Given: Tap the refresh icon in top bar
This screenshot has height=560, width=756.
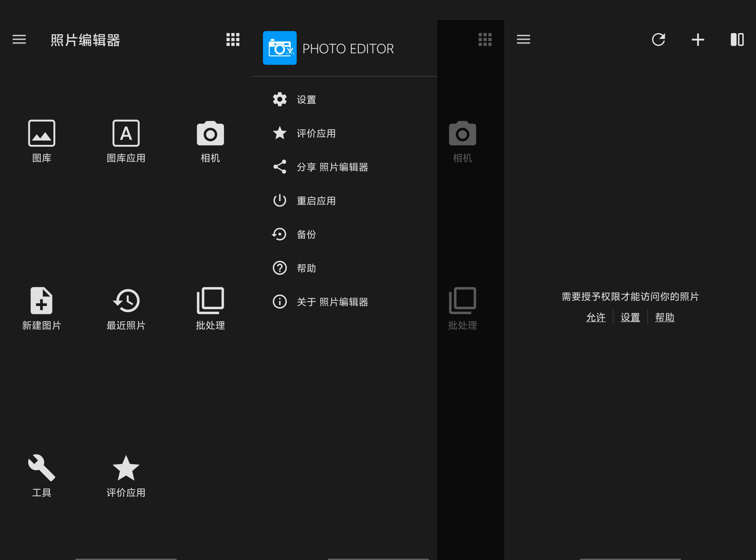Looking at the screenshot, I should pyautogui.click(x=658, y=40).
